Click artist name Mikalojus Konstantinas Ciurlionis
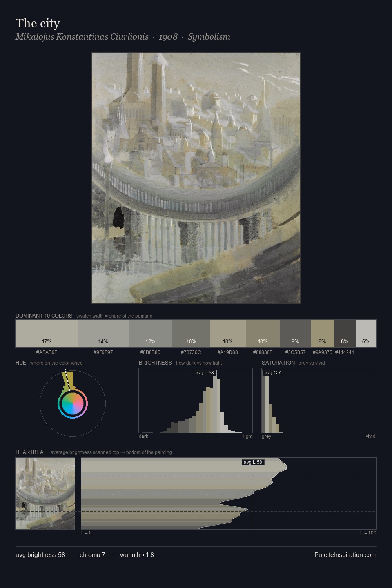This screenshot has width=392, height=588. [x=82, y=36]
